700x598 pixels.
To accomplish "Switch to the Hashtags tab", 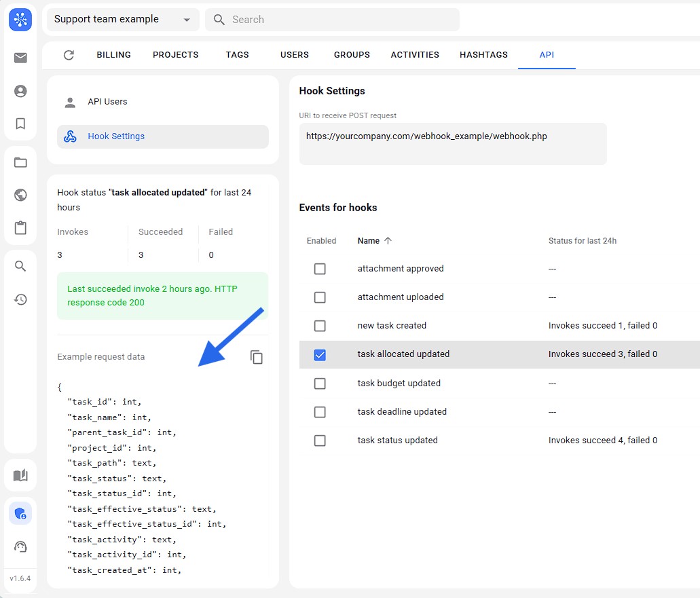I will coord(483,55).
